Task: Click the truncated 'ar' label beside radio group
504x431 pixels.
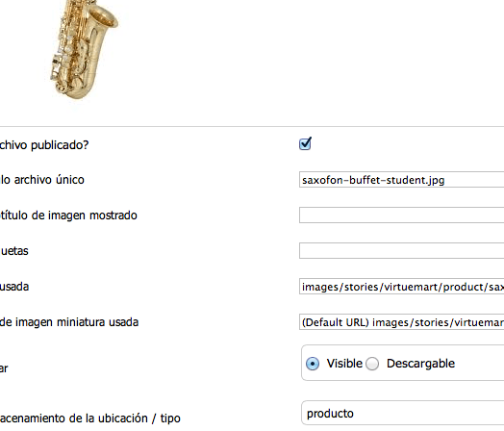Action: click(4, 368)
